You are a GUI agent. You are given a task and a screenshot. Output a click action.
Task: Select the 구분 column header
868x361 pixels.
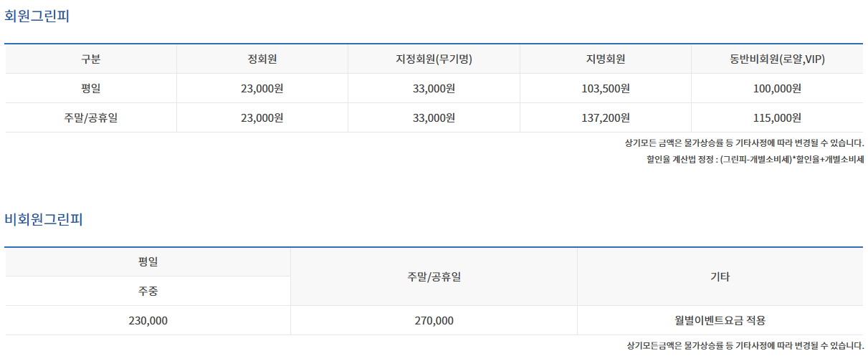point(91,59)
